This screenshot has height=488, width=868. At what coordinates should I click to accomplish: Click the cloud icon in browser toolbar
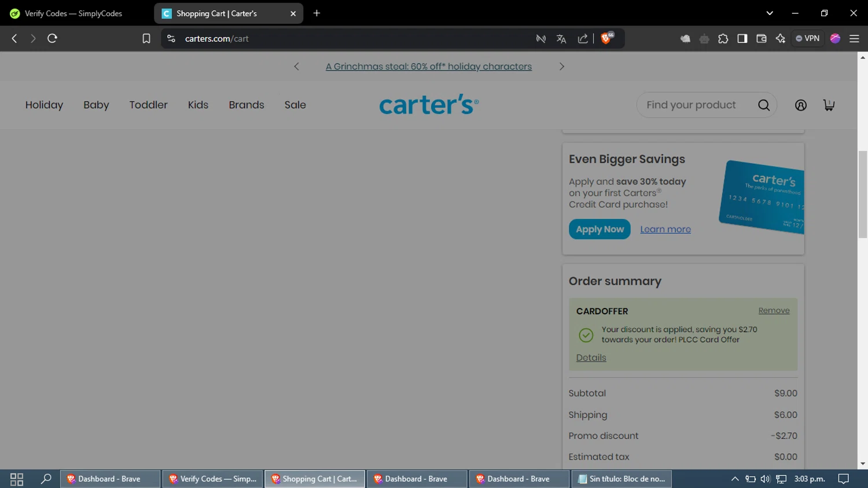click(x=685, y=39)
